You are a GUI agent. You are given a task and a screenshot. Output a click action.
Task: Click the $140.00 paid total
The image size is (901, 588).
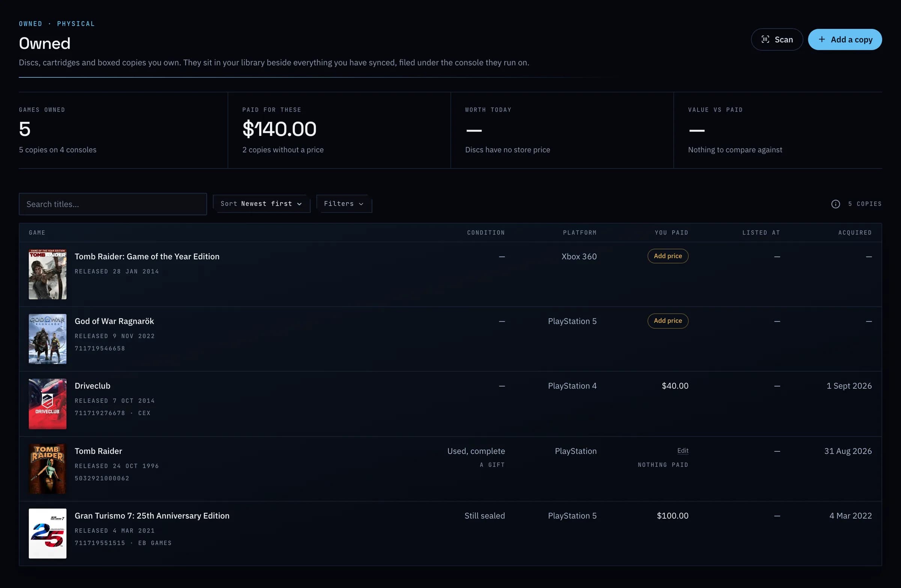(x=279, y=129)
